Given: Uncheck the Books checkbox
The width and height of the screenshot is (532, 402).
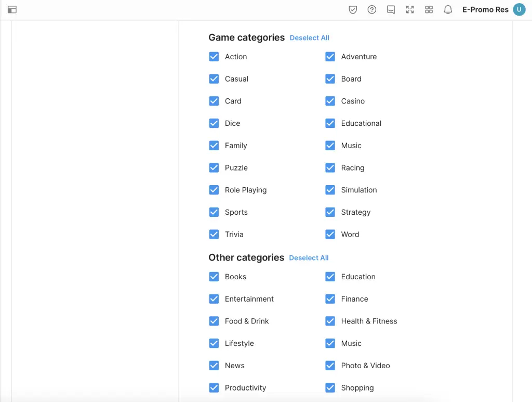Looking at the screenshot, I should pos(214,277).
